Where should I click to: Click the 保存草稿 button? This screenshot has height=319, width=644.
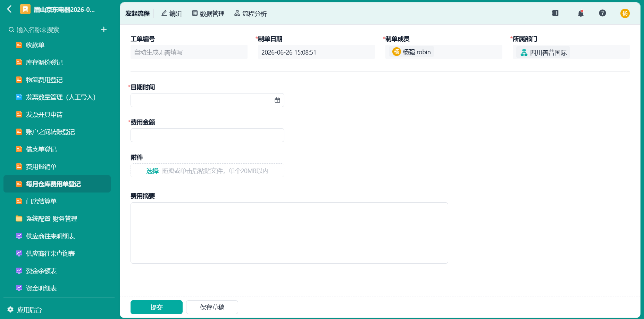click(212, 307)
